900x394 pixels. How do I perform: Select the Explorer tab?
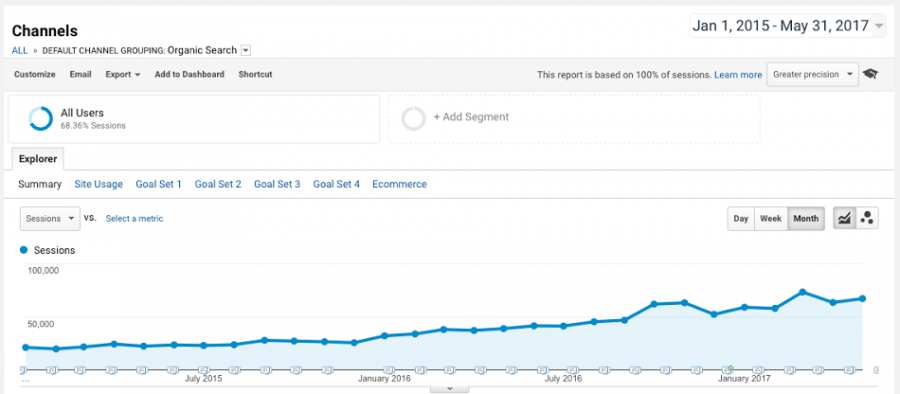[37, 159]
